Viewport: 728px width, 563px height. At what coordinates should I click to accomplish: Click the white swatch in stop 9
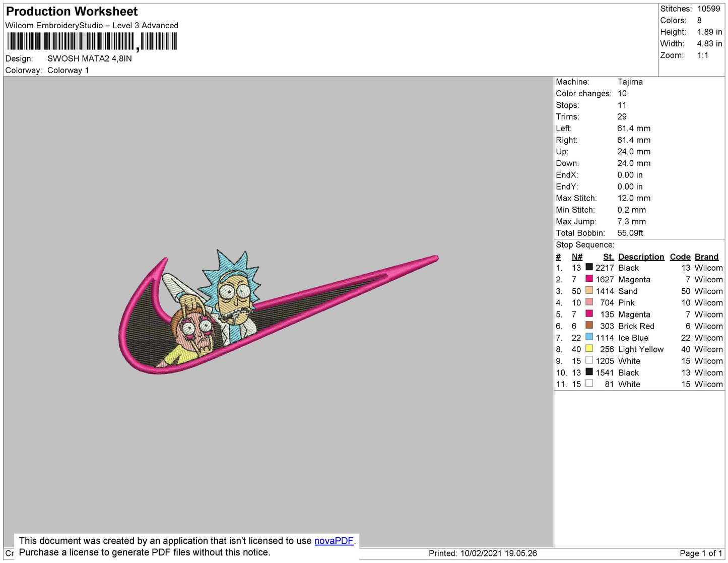click(589, 360)
